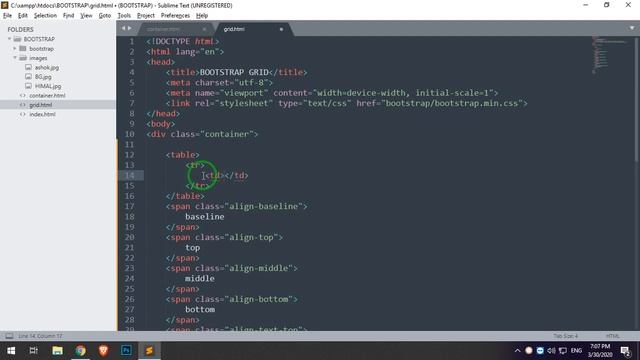Open Google Chrome from the taskbar
This screenshot has width=640, height=360.
tap(80, 351)
